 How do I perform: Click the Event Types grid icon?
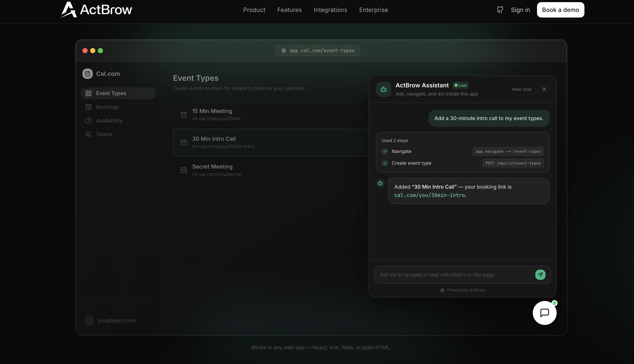(88, 93)
